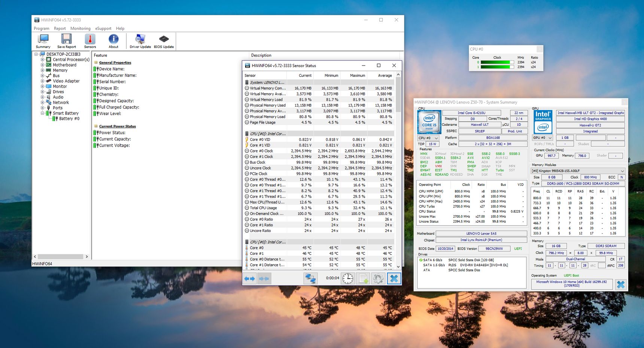Open the Report menu
This screenshot has width=644, height=348.
click(60, 28)
